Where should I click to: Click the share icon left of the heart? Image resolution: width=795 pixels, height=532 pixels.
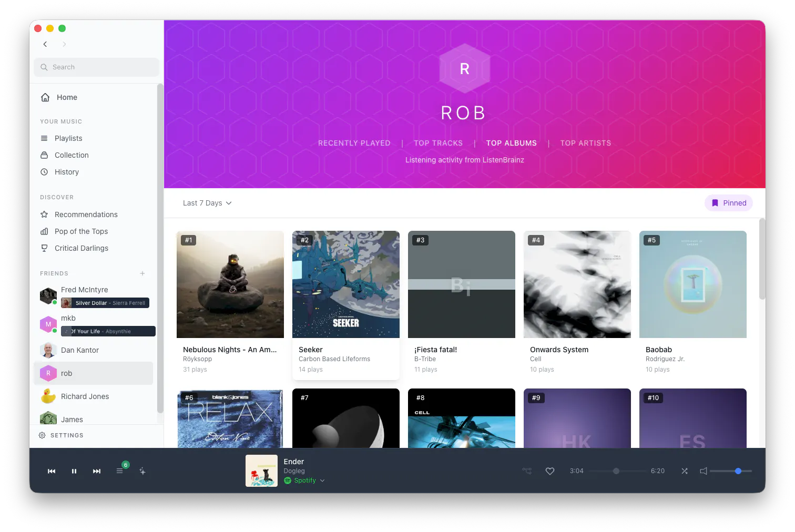pos(527,471)
